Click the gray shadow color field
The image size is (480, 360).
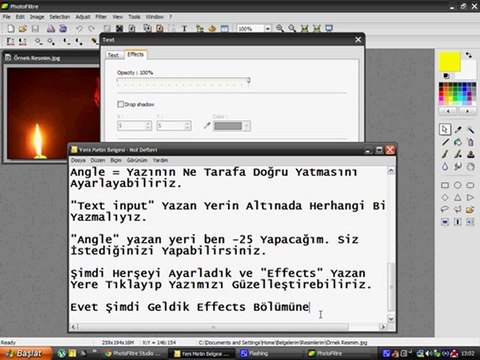(x=228, y=126)
